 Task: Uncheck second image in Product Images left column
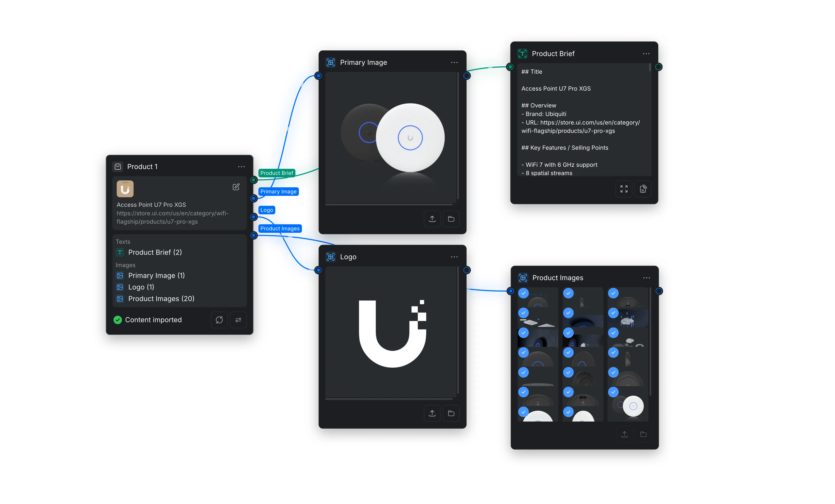click(523, 313)
